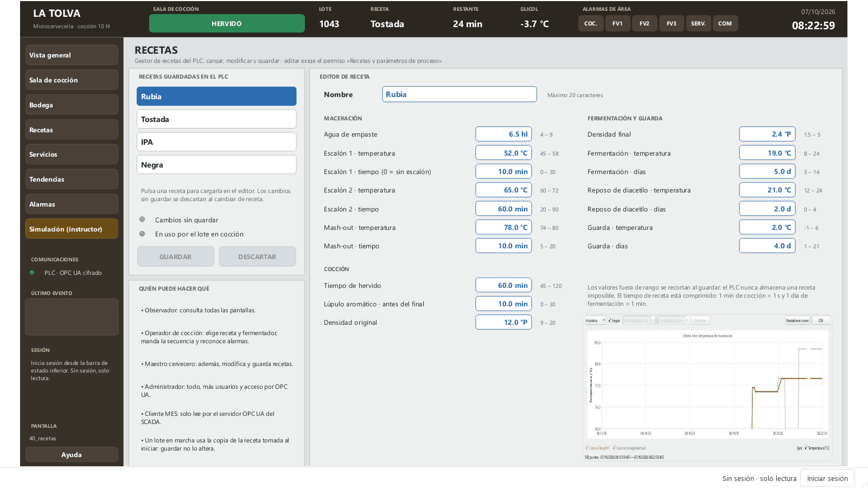868x488 pixels.
Task: Open the FV1 area alarm indicator
Action: [x=617, y=23]
